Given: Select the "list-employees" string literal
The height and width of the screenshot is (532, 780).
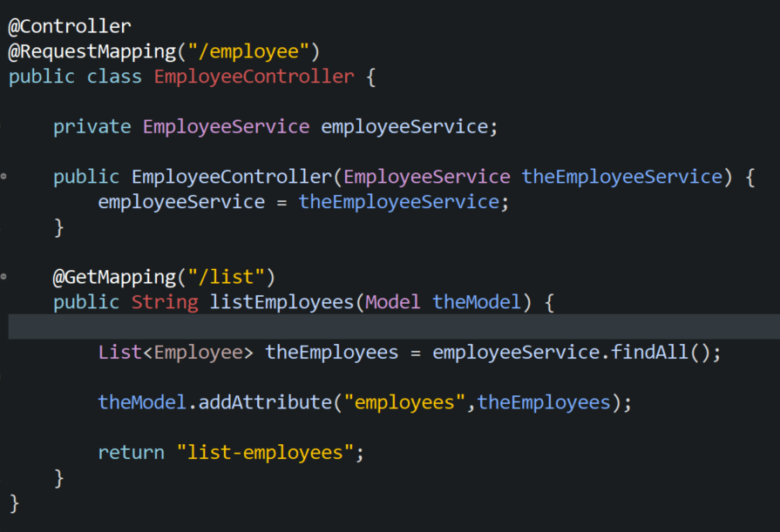Looking at the screenshot, I should pos(265,453).
